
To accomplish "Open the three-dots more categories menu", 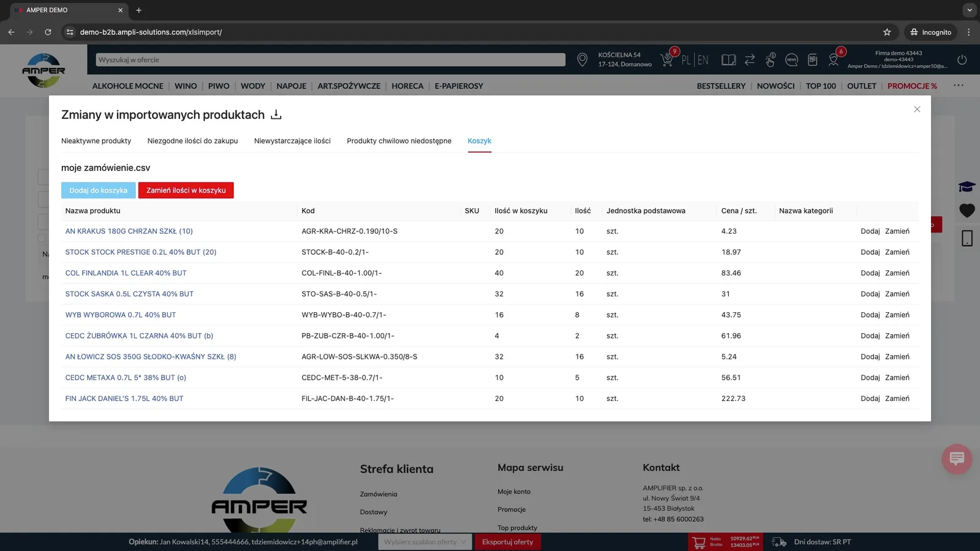I will coord(959,86).
